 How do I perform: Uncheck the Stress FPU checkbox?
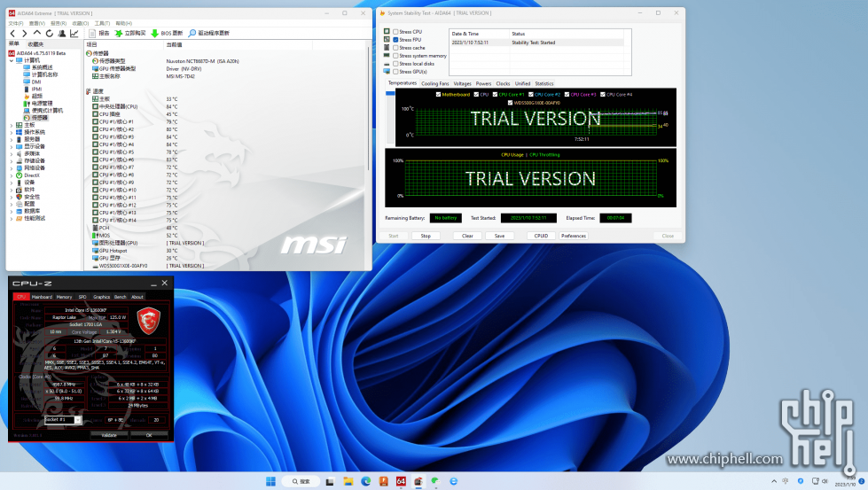(x=395, y=40)
